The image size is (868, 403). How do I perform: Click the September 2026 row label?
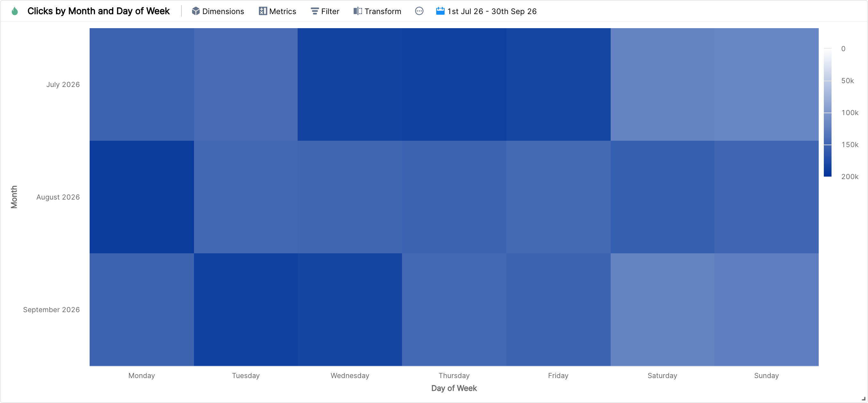[x=51, y=310]
